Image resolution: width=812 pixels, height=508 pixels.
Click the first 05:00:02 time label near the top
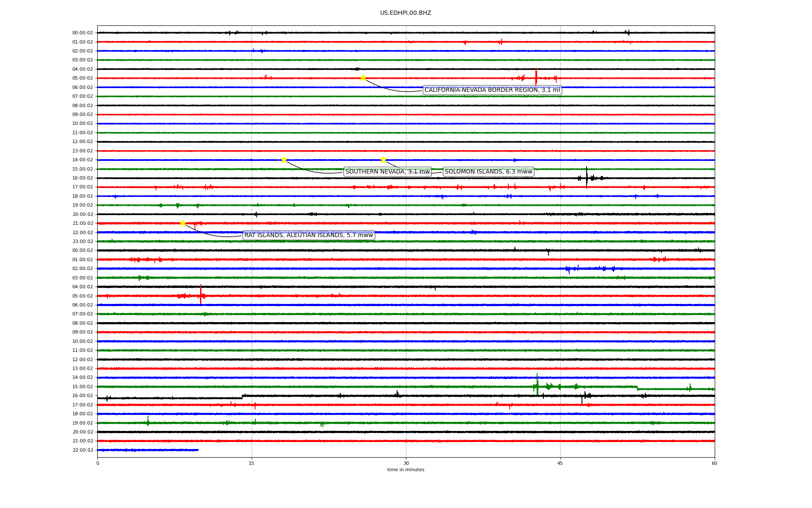[x=82, y=78]
